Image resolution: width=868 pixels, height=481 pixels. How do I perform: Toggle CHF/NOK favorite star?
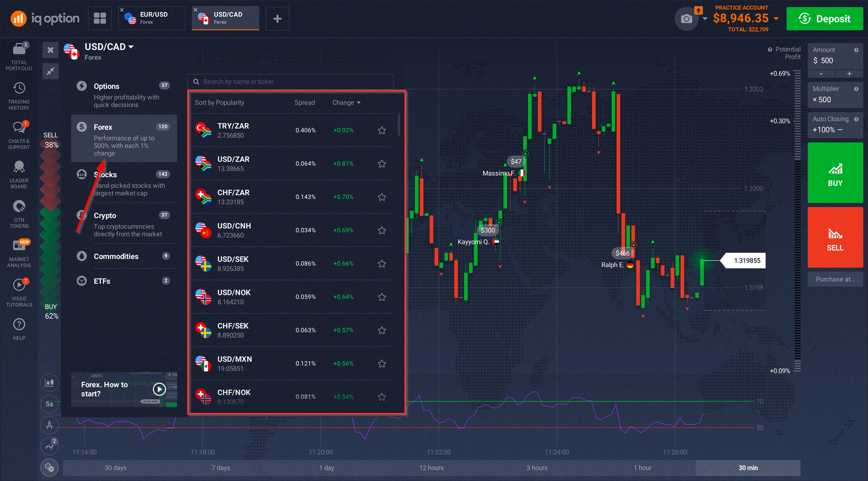(382, 397)
